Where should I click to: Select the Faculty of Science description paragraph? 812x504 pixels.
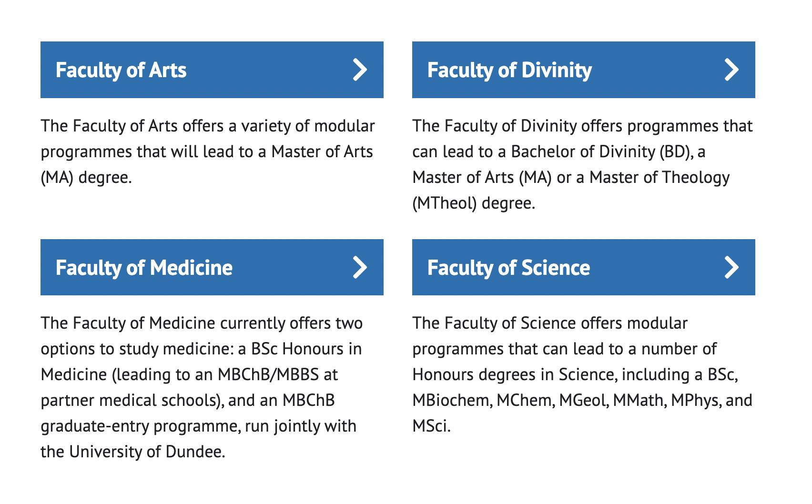point(582,374)
